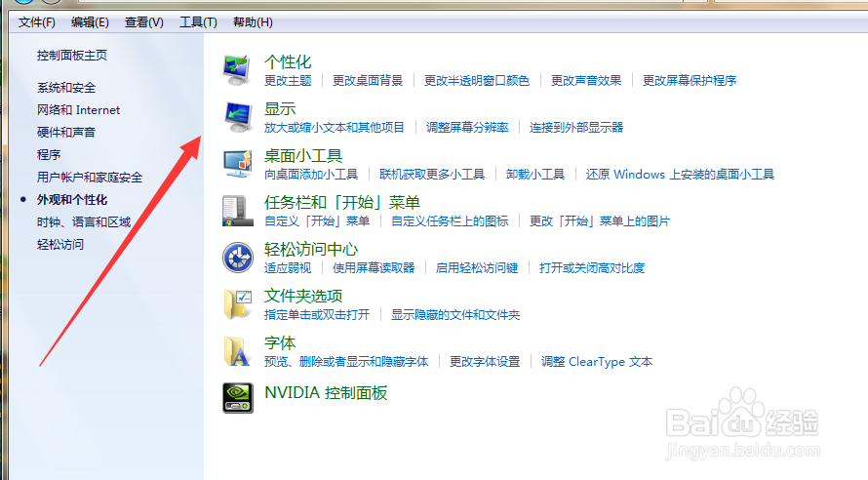This screenshot has height=480, width=868.
Task: Select 时钟、语言和区域 in the sidebar
Action: [84, 222]
